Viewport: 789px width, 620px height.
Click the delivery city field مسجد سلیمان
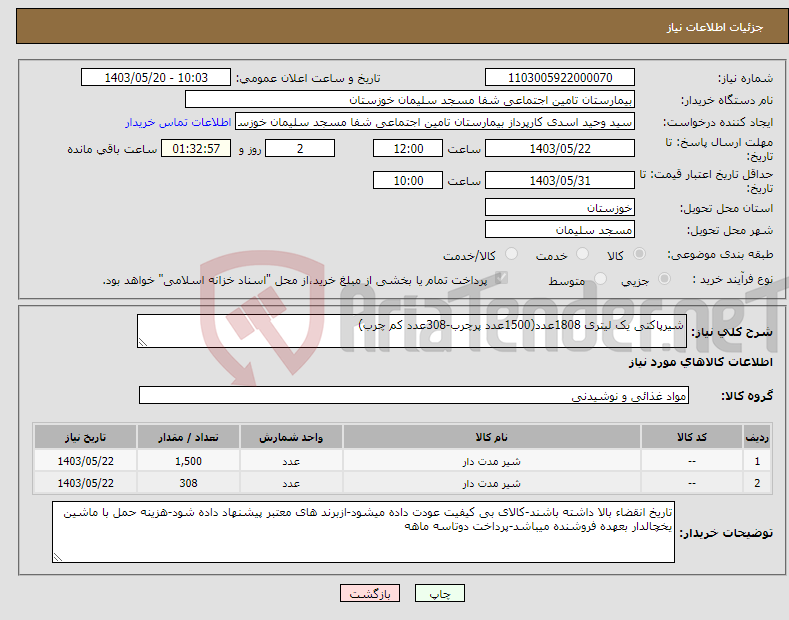coord(560,229)
